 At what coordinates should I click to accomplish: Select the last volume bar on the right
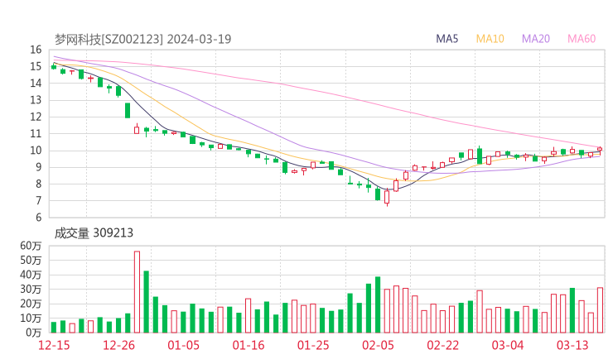(600, 309)
